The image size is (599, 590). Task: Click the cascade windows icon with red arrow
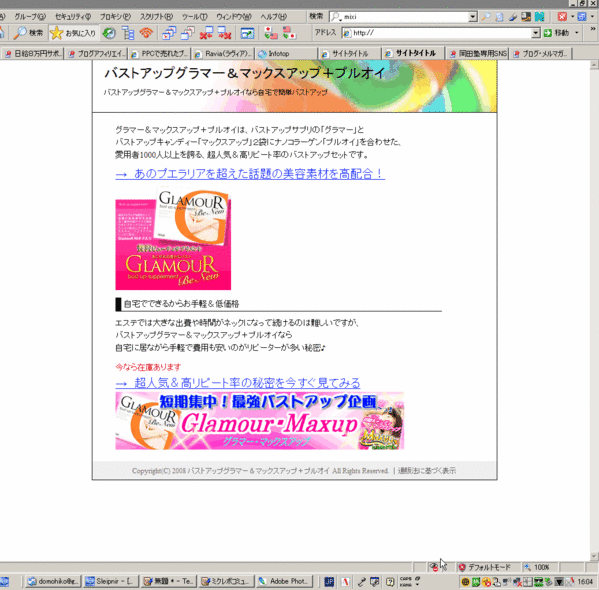coord(169,33)
